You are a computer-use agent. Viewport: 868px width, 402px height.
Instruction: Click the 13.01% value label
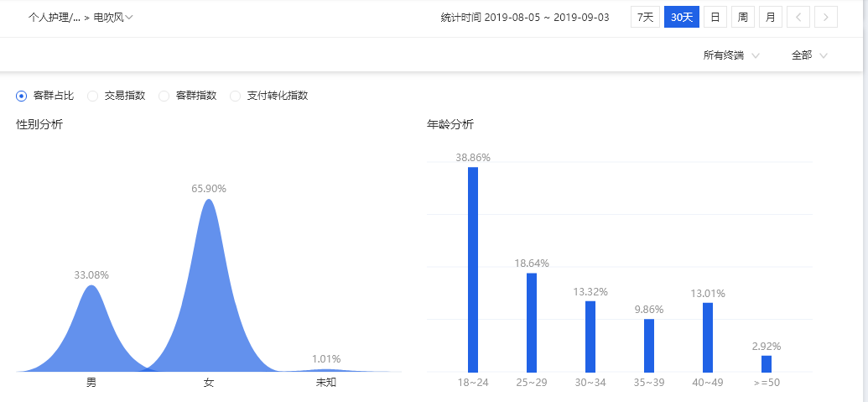tap(708, 294)
